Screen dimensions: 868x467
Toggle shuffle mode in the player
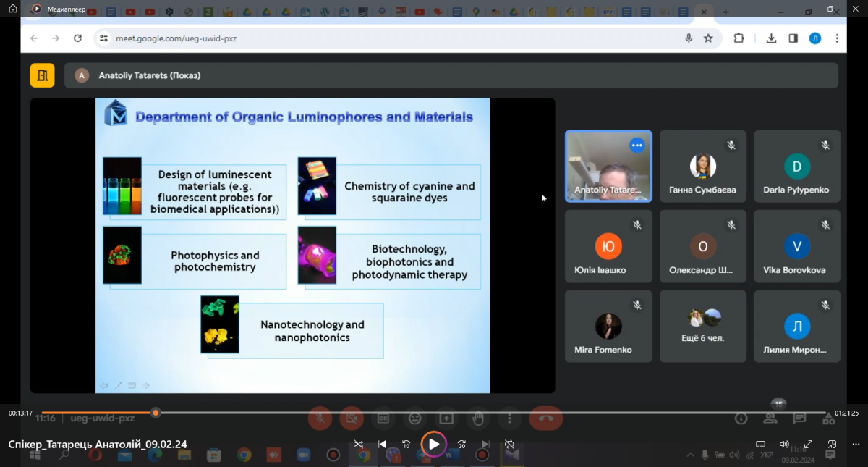tap(358, 445)
